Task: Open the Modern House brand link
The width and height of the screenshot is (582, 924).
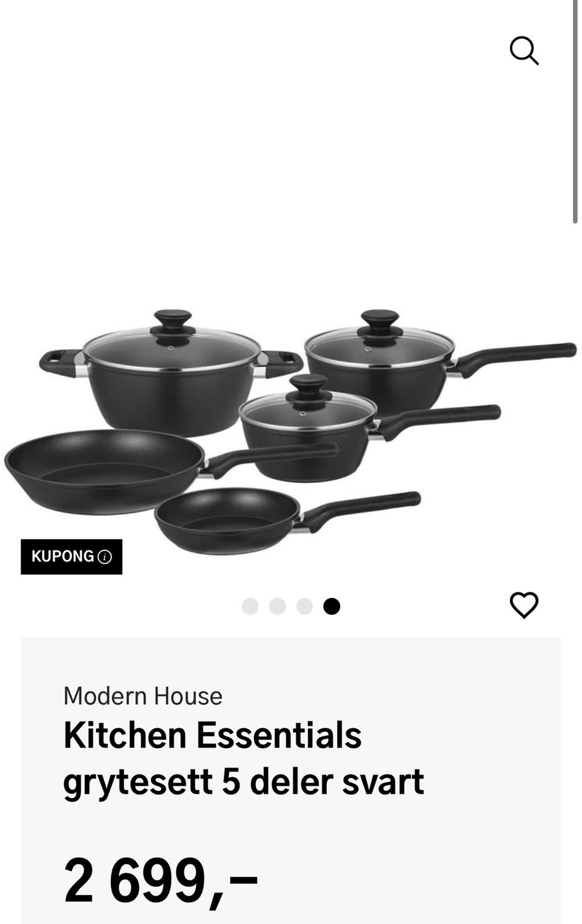Action: 143,696
